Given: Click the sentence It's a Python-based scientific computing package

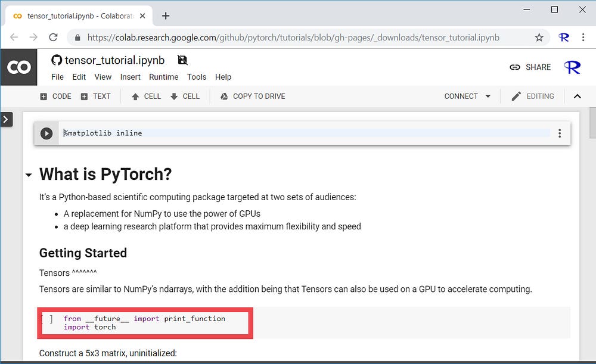Looking at the screenshot, I should [198, 197].
